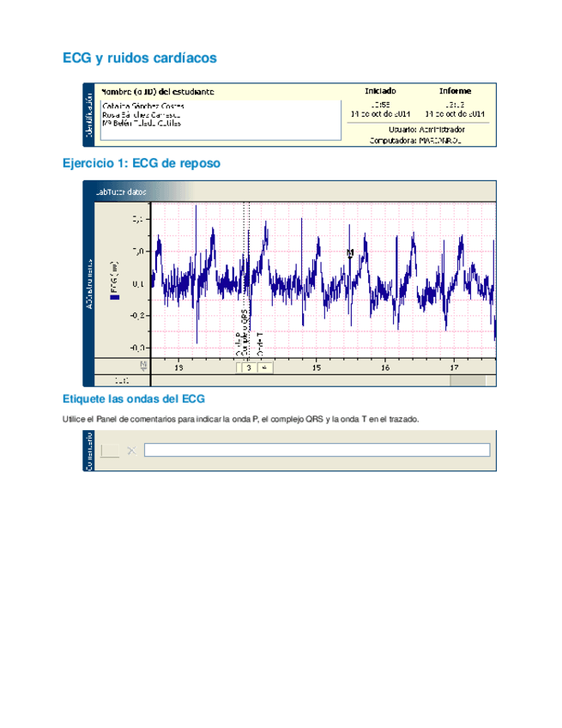562x728 pixels.
Task: Click the blank button left of the comment X
Action: tap(110, 451)
